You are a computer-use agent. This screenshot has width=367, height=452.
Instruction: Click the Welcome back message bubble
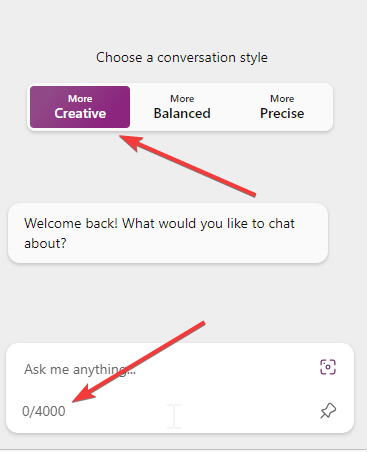168,233
